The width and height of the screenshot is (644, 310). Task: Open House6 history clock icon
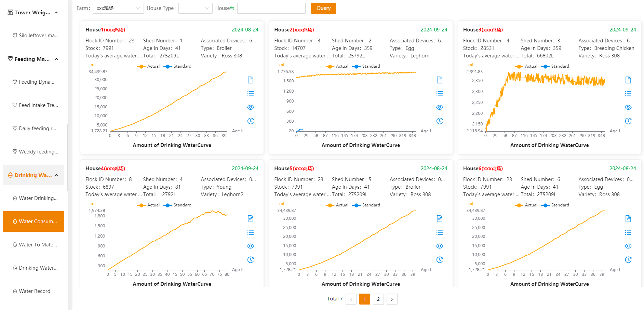tap(628, 260)
